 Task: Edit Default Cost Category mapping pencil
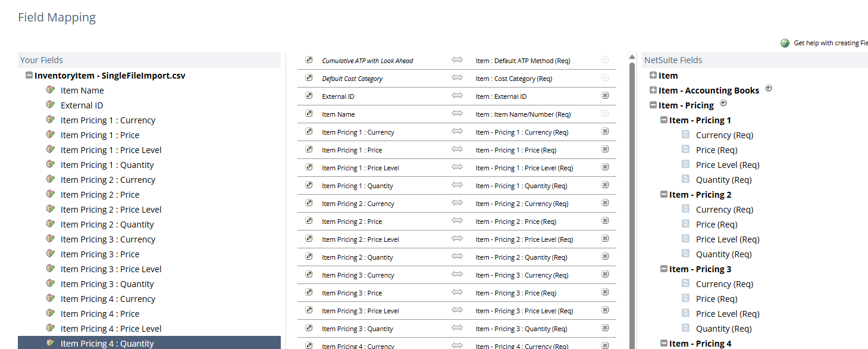point(309,77)
